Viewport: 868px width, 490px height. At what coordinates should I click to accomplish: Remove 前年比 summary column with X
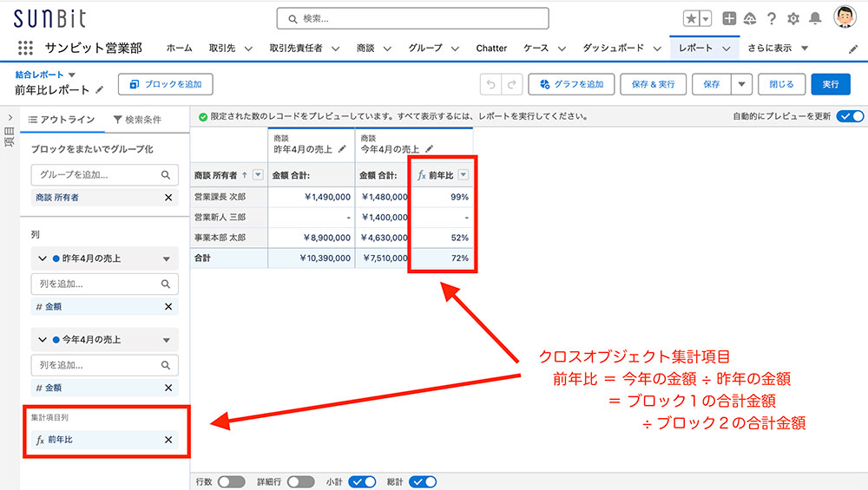(168, 440)
